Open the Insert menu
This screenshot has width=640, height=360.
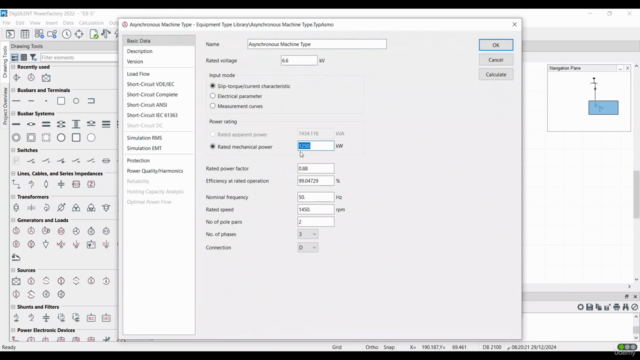[51, 23]
